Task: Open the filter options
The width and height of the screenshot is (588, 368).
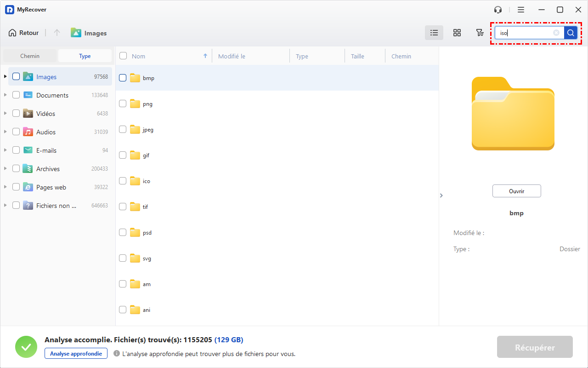Action: click(x=480, y=33)
